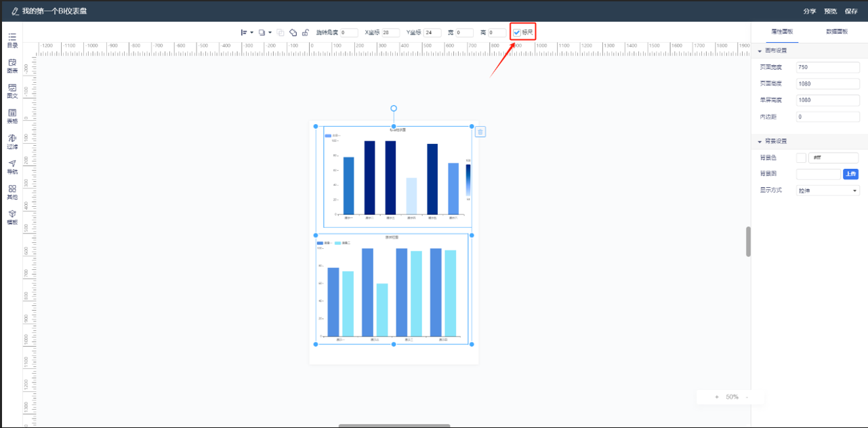Click 保存 save in the top bar
This screenshot has height=428, width=868.
851,11
